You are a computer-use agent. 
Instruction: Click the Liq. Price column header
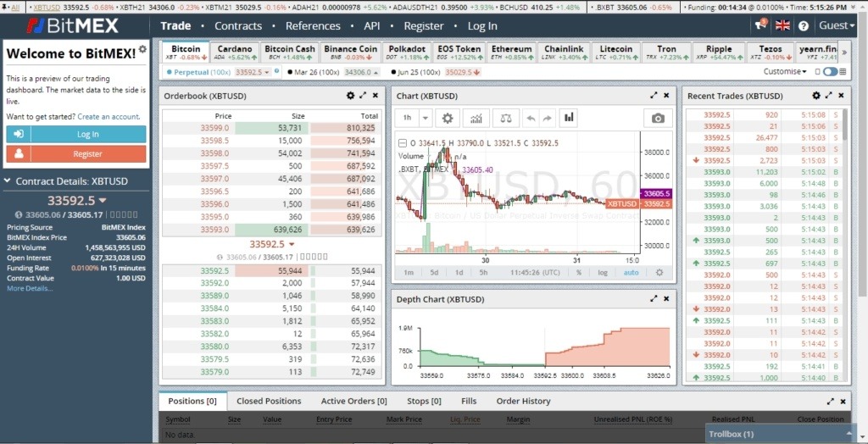tap(465, 419)
